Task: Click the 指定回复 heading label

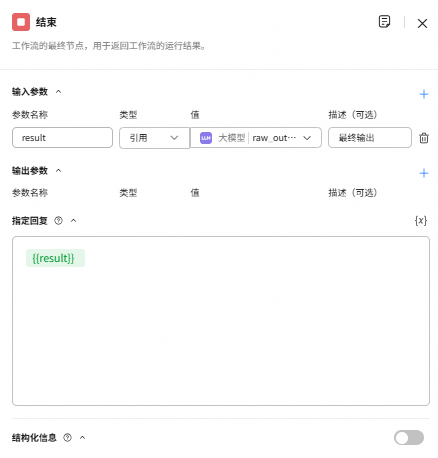Action: pyautogui.click(x=30, y=220)
